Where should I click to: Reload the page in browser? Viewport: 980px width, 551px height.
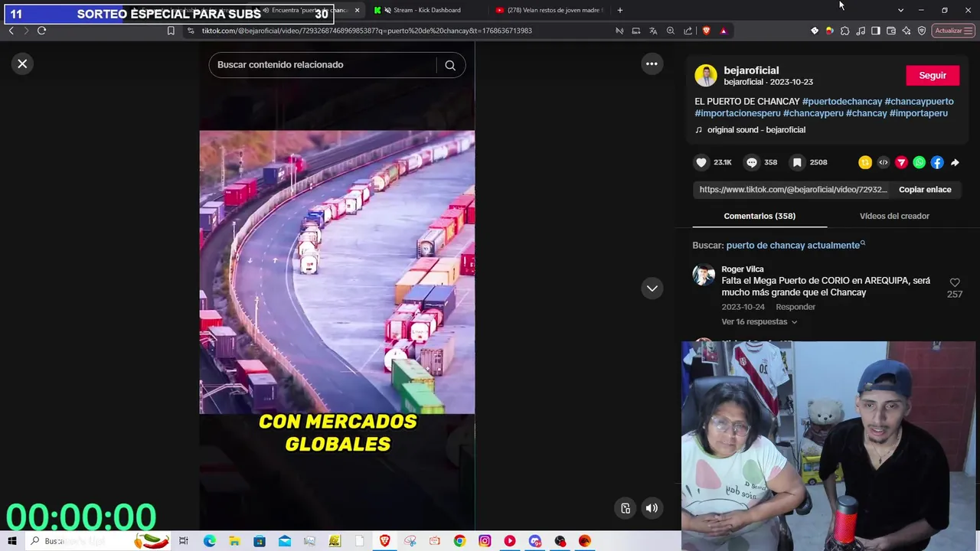(x=41, y=31)
